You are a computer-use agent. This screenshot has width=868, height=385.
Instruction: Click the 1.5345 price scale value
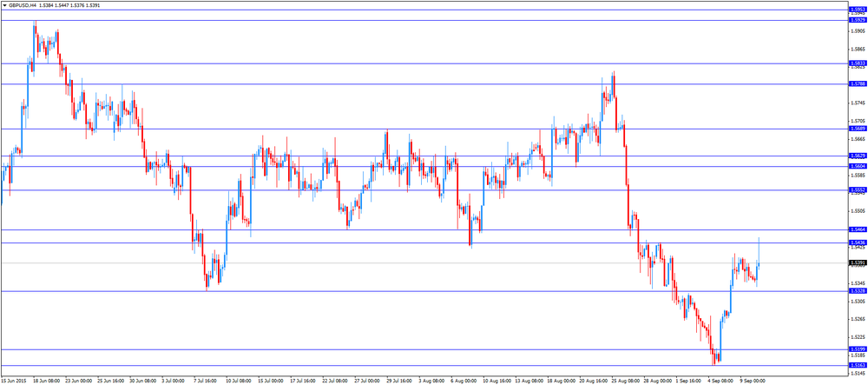(859, 283)
